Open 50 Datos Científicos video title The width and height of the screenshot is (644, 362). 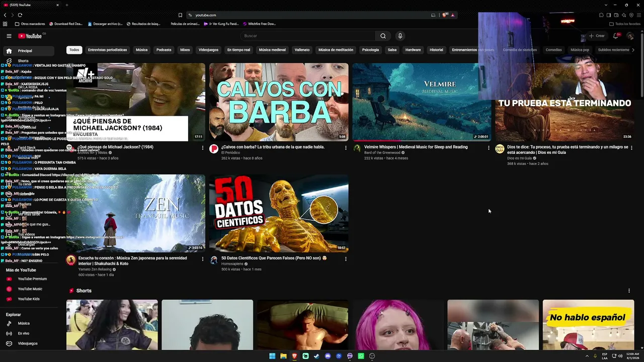pos(274,258)
